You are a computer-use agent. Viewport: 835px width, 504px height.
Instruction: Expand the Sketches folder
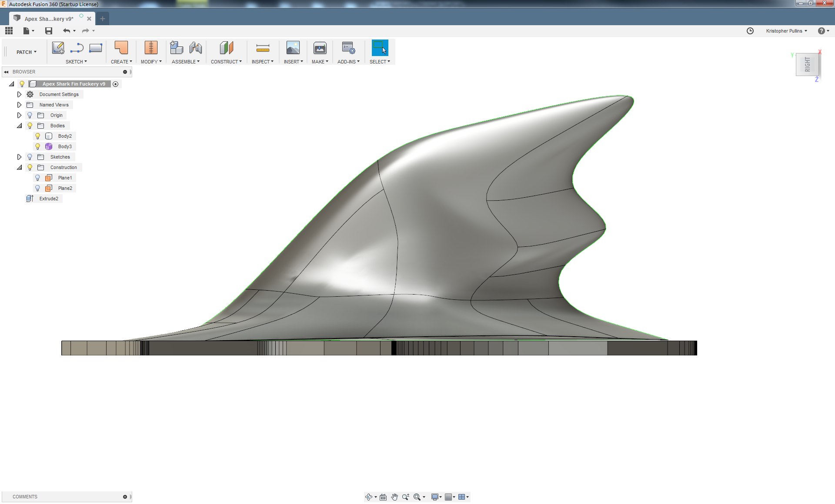coord(19,157)
